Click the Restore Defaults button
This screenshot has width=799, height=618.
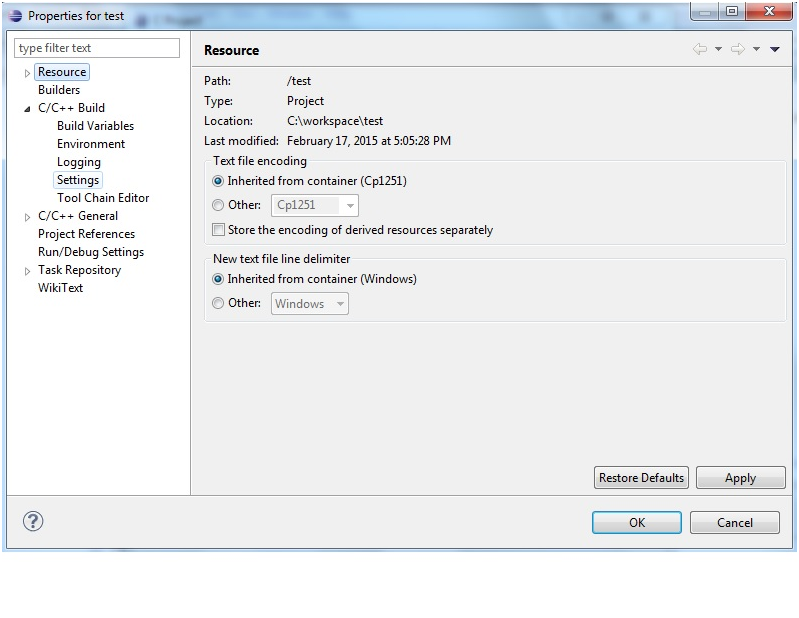[x=641, y=478]
